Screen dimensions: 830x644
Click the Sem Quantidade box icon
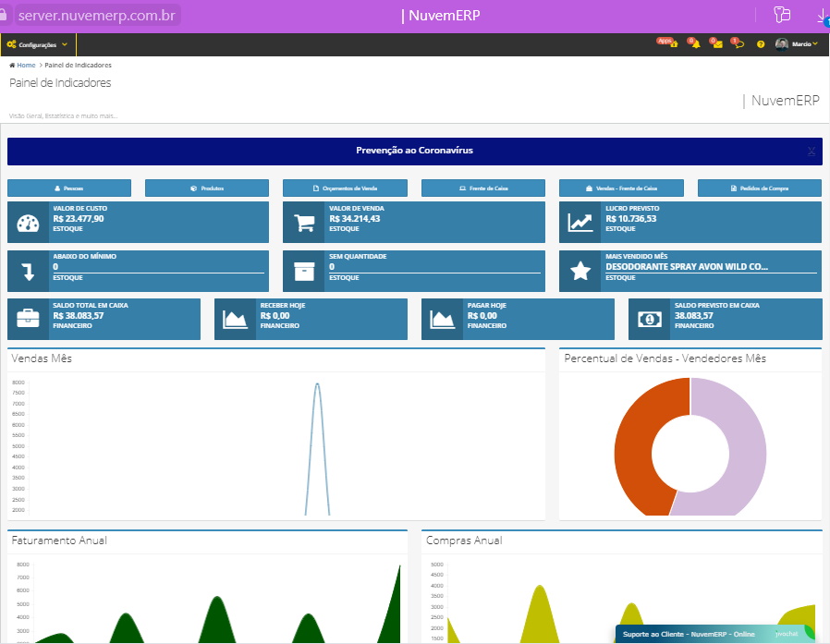(x=304, y=272)
